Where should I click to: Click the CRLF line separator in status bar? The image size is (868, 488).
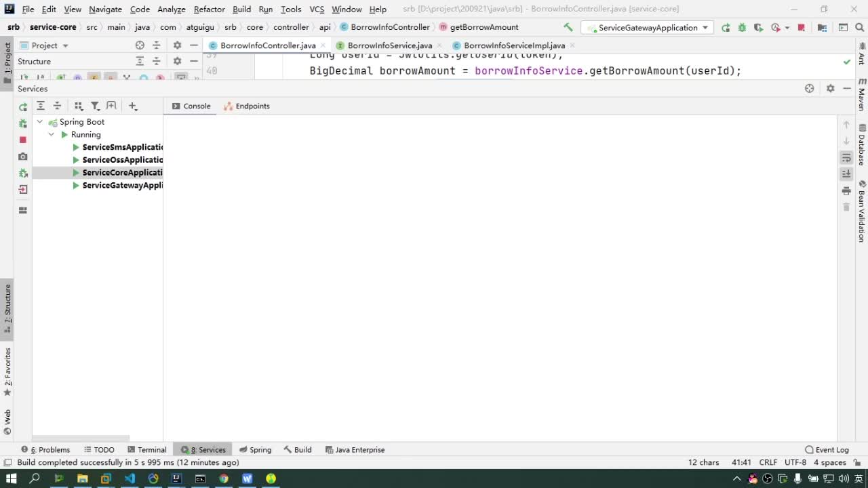768,462
